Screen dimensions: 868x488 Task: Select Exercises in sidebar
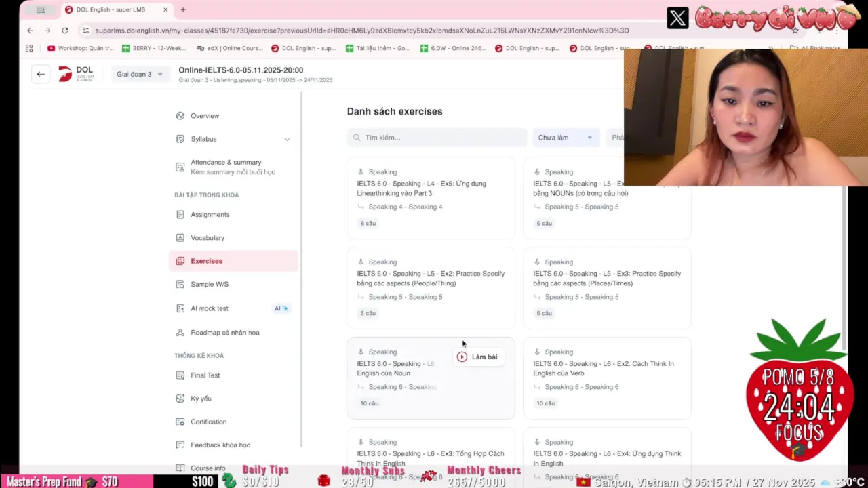233,261
